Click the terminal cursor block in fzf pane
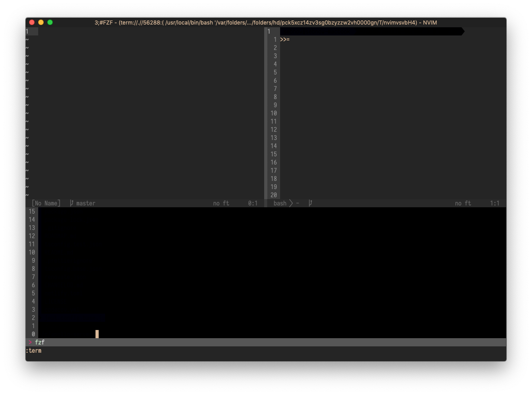Viewport: 532px width, 395px height. coord(97,334)
